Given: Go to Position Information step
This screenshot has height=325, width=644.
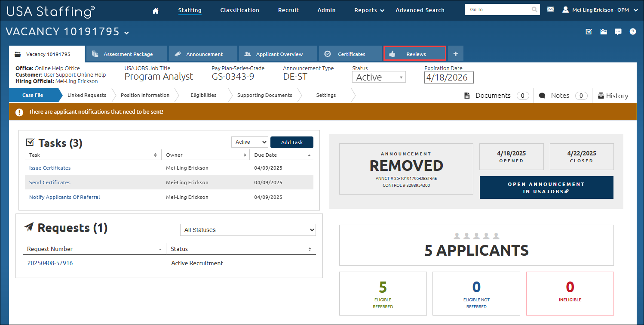Looking at the screenshot, I should [x=145, y=95].
